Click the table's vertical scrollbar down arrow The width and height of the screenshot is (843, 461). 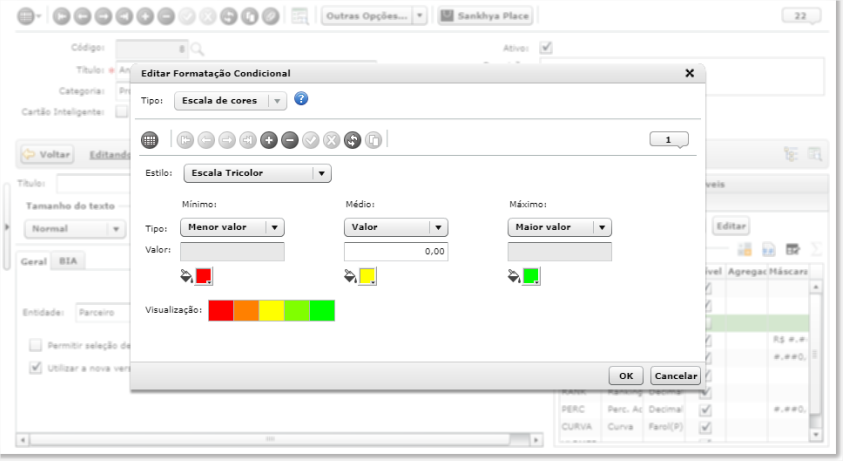point(816,434)
